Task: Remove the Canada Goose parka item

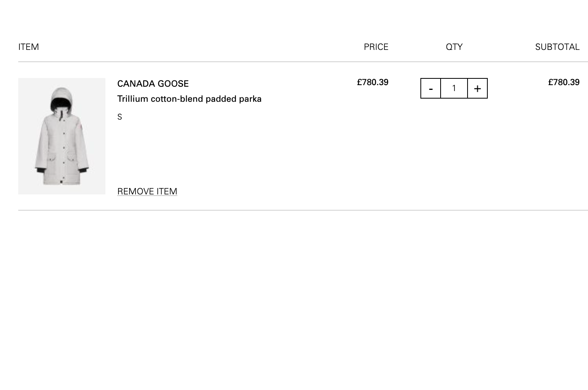Action: point(147,191)
